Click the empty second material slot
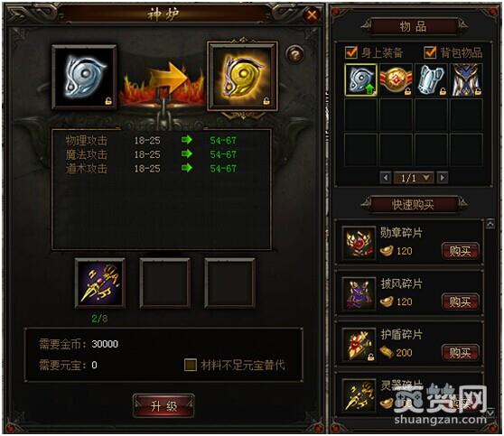 pos(165,283)
